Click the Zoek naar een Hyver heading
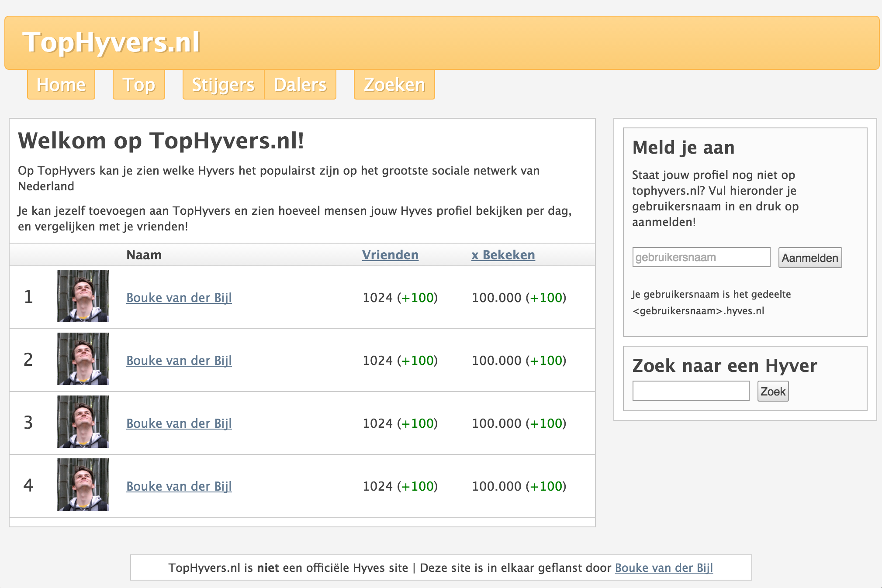882x588 pixels. click(725, 366)
